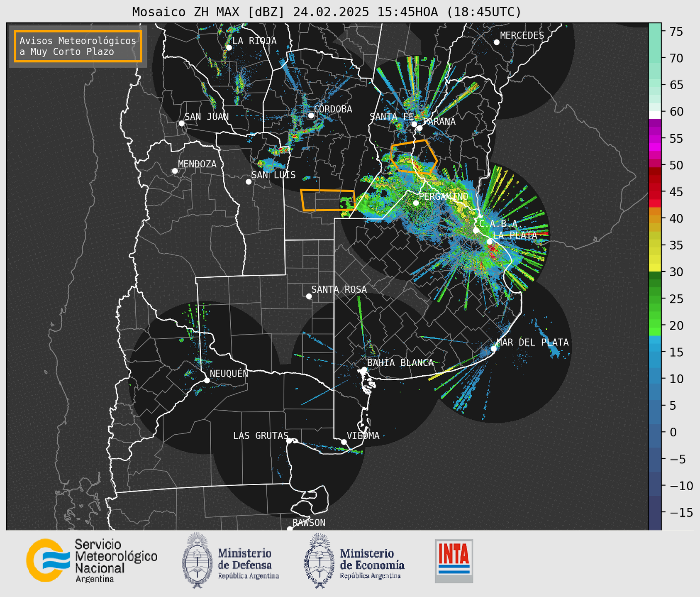The image size is (700, 597).
Task: Click the SANTA ROSA city label
Action: 339,289
